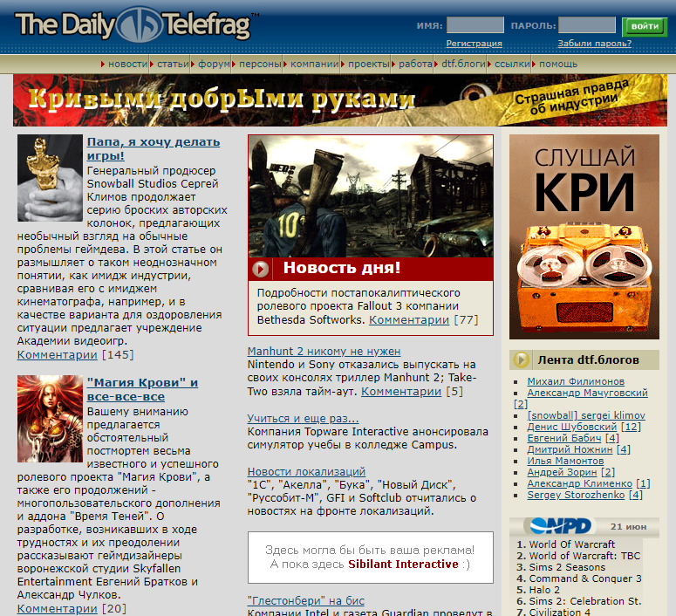Viewport: 676px width, 616px height.
Task: Open the статьи menu item
Action: tap(173, 64)
